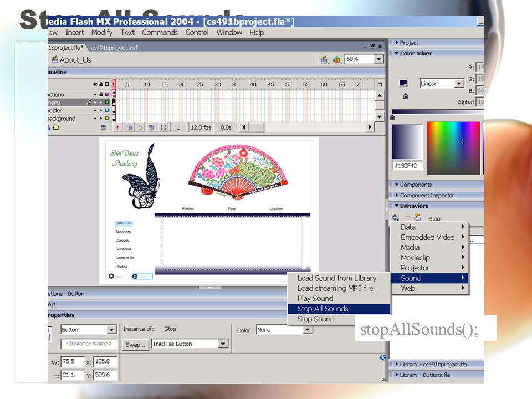Expand the Project panel
Viewport: 532px width, 399px height.
click(x=397, y=43)
